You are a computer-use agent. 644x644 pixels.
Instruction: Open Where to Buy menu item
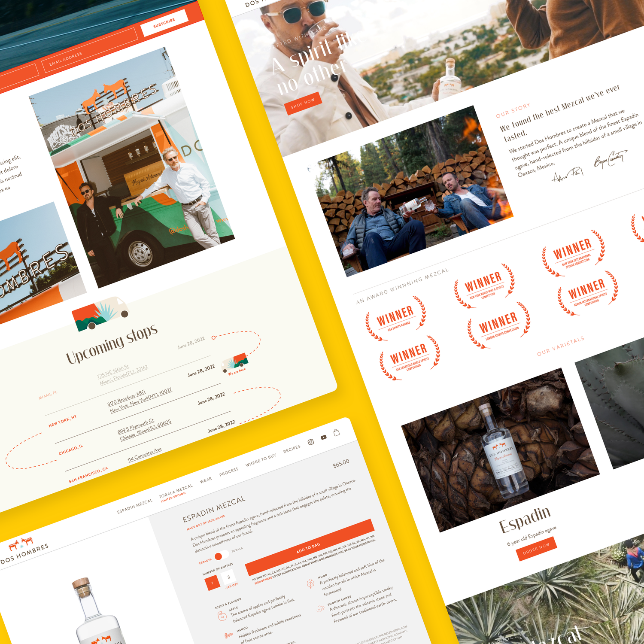click(261, 460)
